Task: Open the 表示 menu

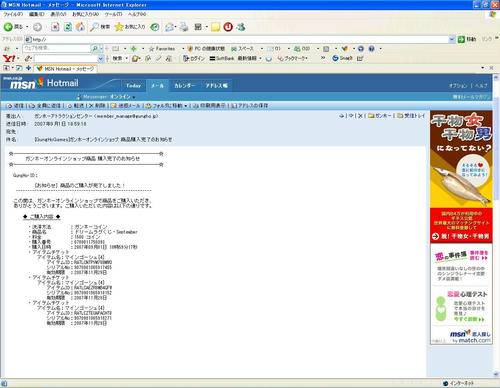Action: [58, 14]
